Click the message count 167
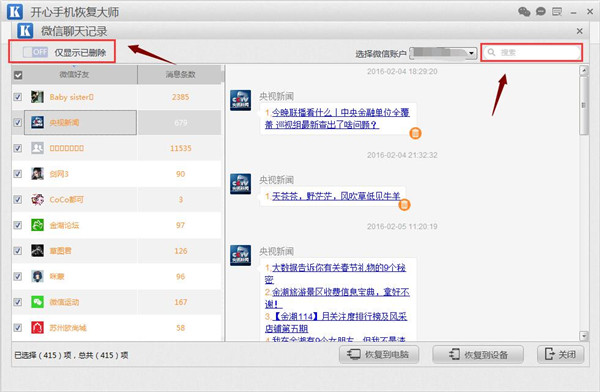 tap(180, 302)
